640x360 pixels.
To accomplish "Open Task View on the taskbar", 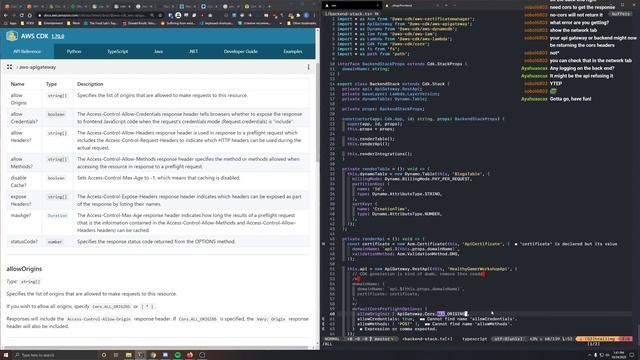I will click(116, 355).
